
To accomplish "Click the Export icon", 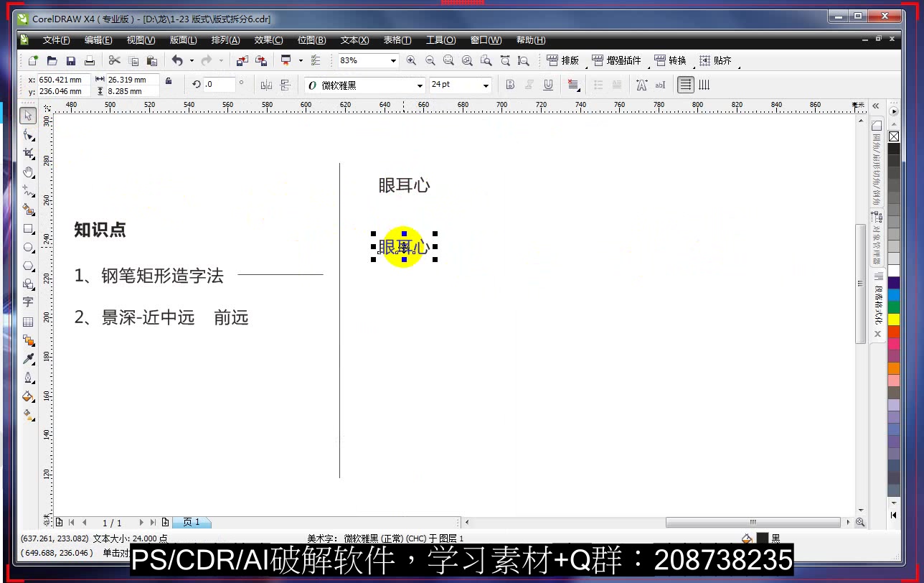I will click(x=261, y=61).
